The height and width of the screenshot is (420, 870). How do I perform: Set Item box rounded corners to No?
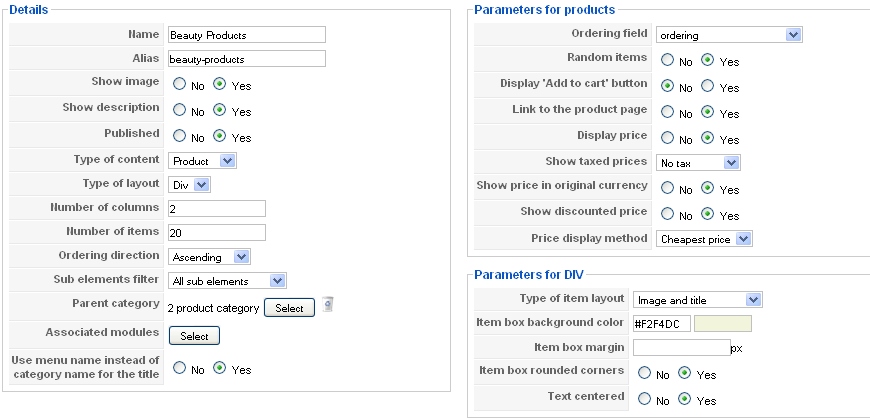[644, 373]
